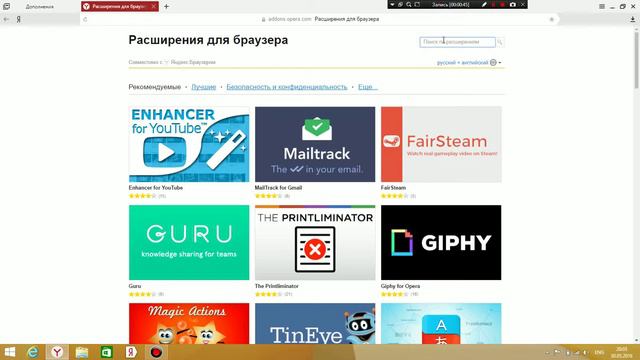Open the FairSteam extension thumbnail
Screen dimensions: 640x360
point(441,144)
